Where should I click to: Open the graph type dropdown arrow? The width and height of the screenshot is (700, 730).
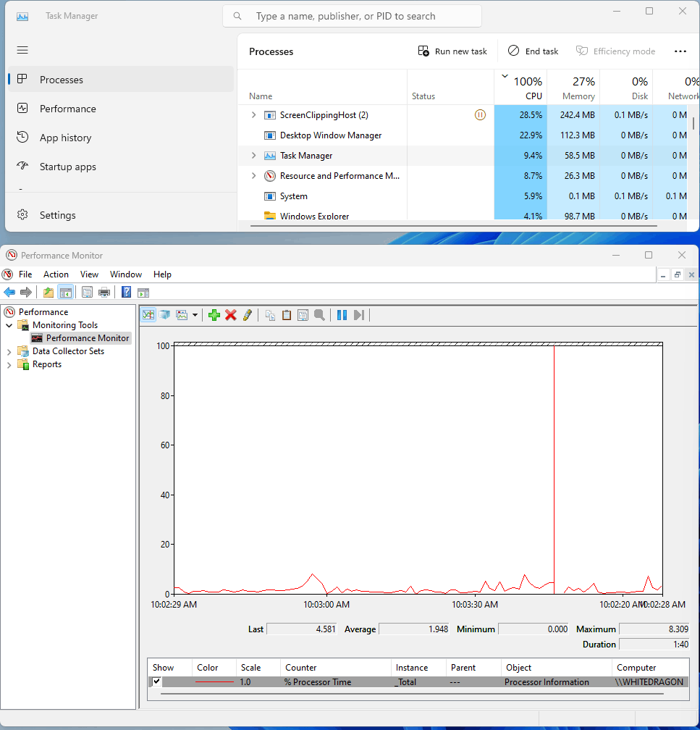195,315
